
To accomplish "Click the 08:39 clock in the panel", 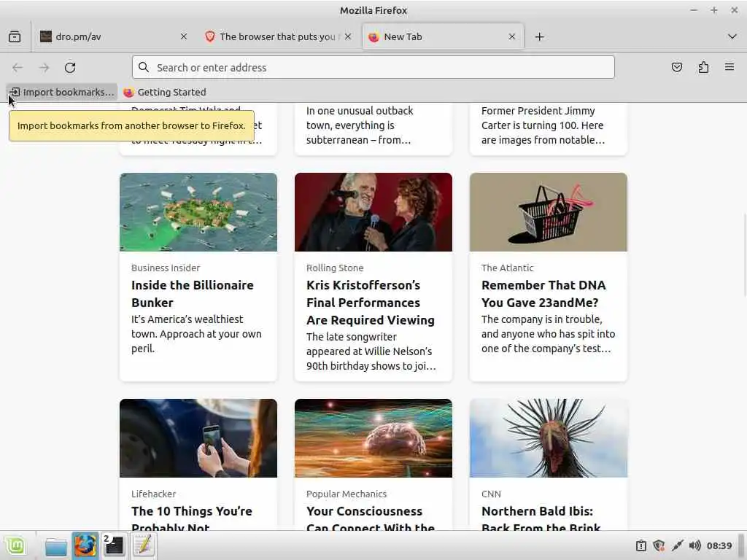I will coord(719,545).
